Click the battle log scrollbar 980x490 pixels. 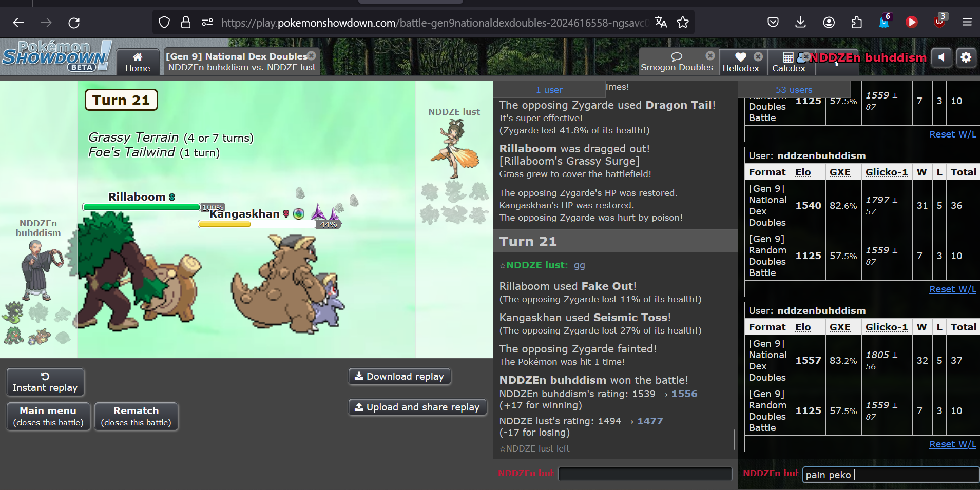click(x=735, y=439)
